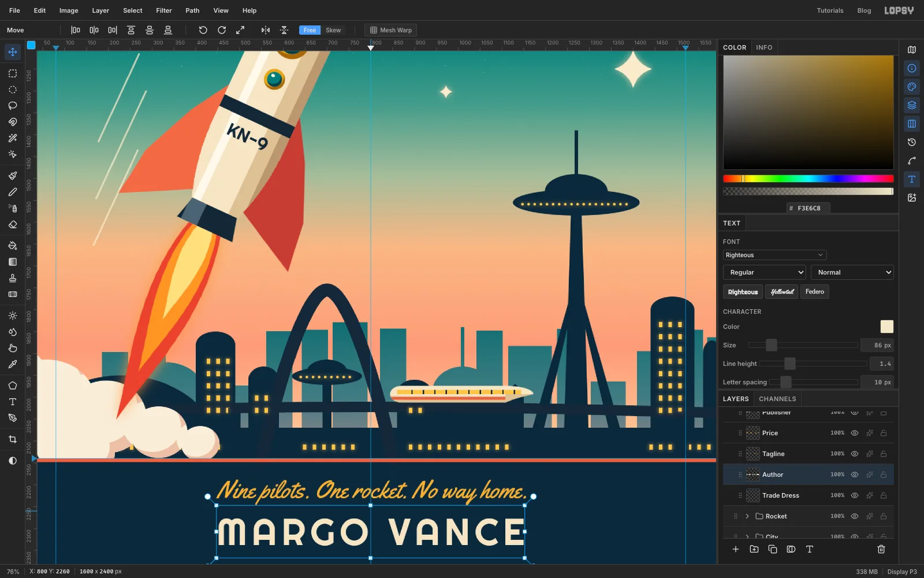The width and height of the screenshot is (924, 578).
Task: Switch to the Info tab
Action: click(x=764, y=47)
